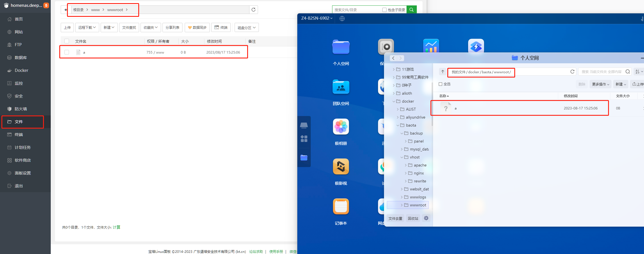This screenshot has height=254, width=644.
Task: Click the Docker whale icon in sidebar
Action: click(x=9, y=70)
